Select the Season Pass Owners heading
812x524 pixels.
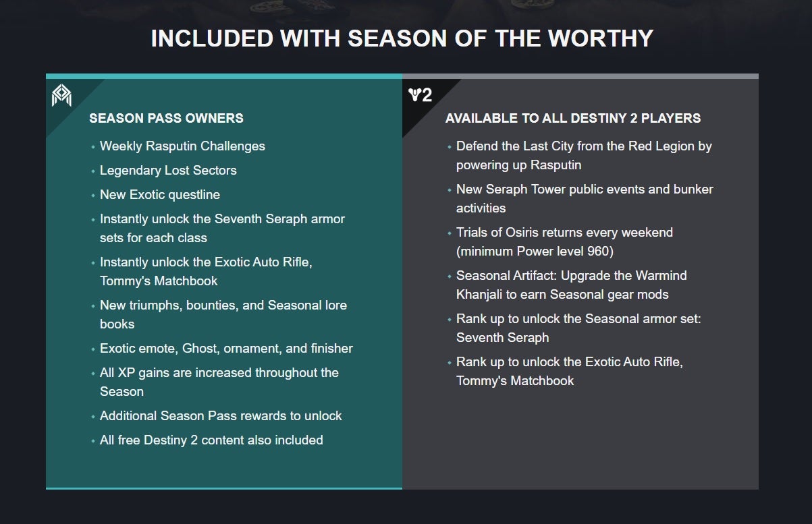point(166,118)
